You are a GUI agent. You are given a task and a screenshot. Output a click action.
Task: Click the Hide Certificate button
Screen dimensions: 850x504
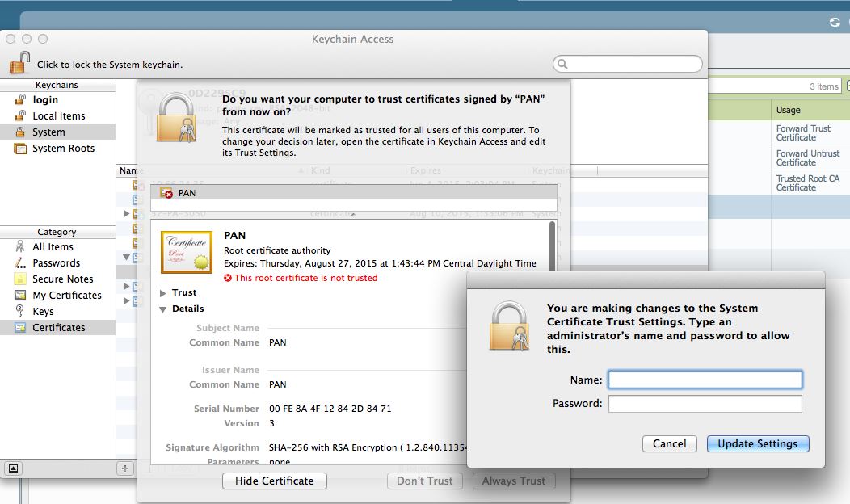[x=274, y=481]
